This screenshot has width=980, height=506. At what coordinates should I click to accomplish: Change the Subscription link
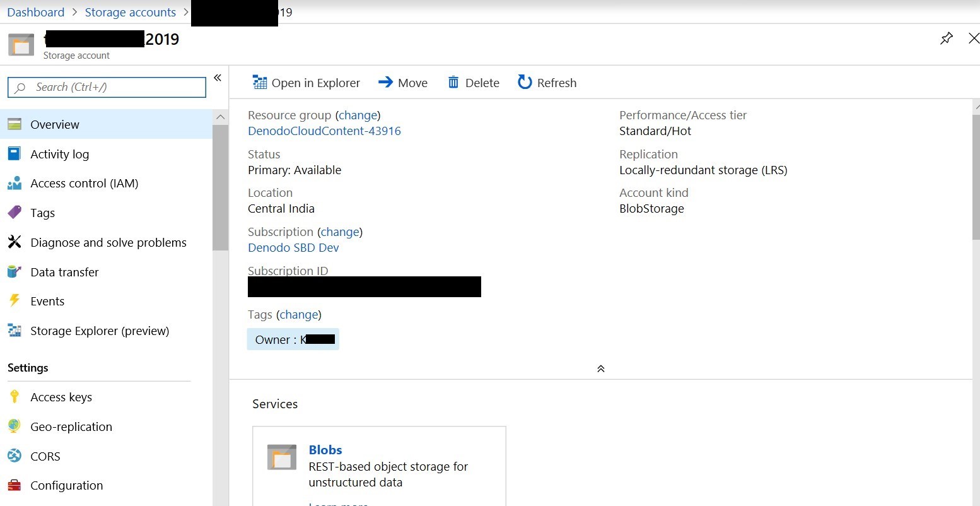coord(340,232)
